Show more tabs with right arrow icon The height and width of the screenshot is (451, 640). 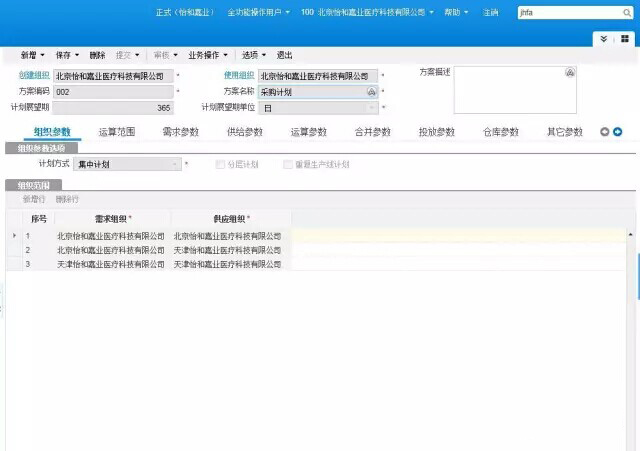tap(618, 131)
